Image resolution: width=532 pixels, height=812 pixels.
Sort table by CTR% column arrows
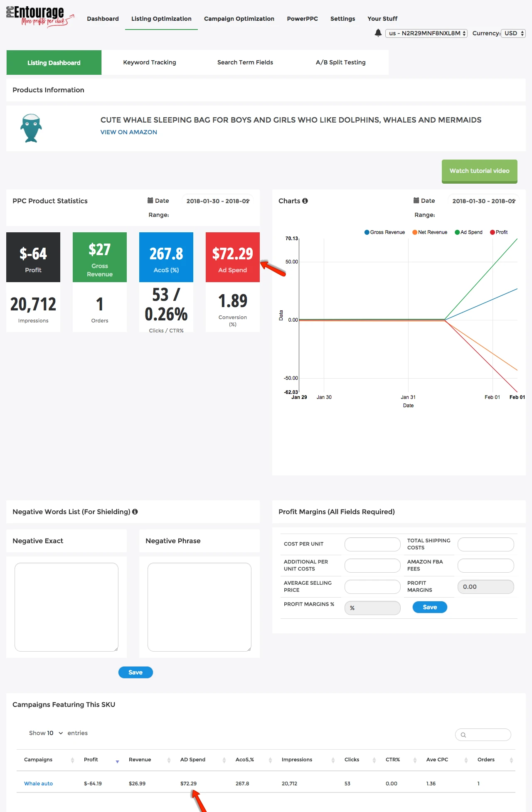click(x=415, y=760)
